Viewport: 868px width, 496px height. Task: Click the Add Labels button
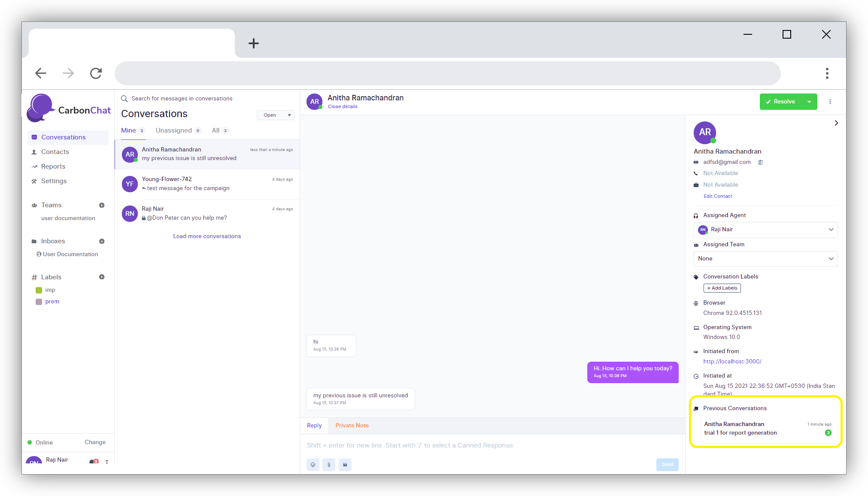click(x=722, y=288)
